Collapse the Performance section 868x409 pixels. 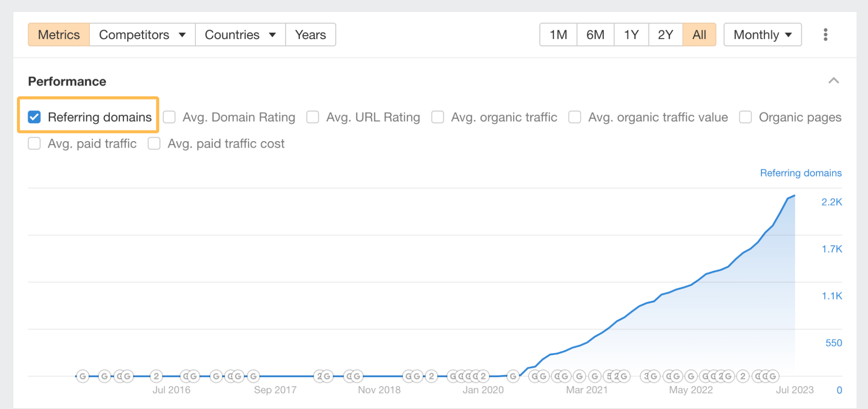833,81
